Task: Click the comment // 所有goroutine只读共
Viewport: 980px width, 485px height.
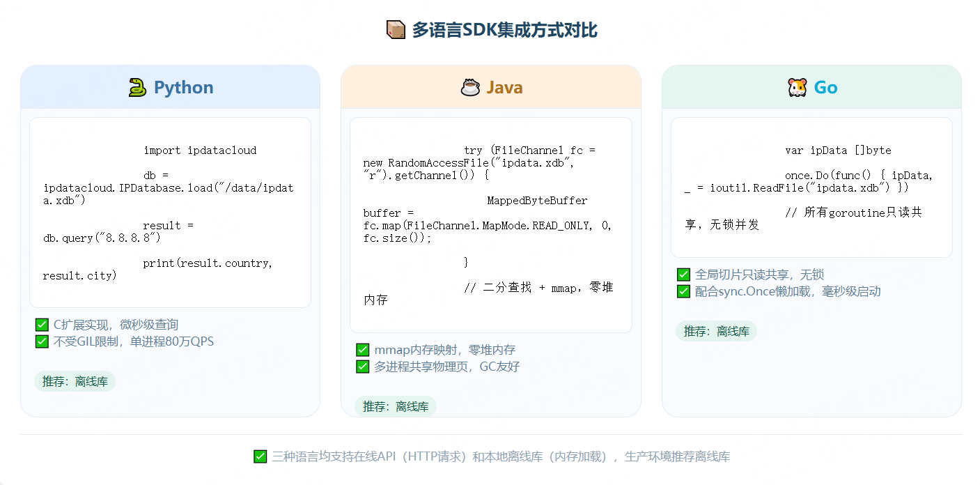Action: (x=853, y=212)
